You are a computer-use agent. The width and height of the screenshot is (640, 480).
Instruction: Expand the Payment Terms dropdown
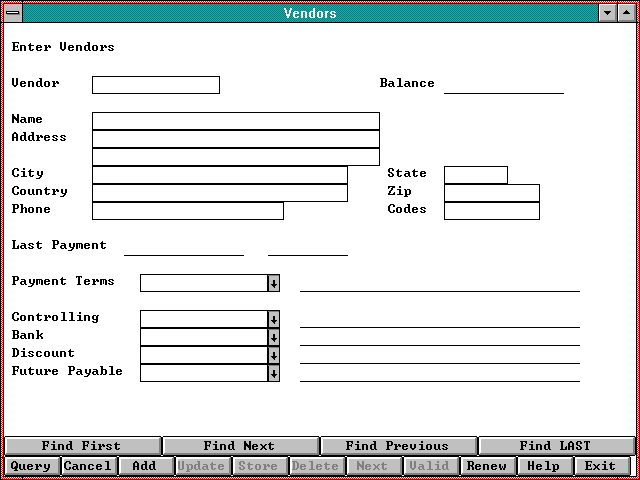273,284
